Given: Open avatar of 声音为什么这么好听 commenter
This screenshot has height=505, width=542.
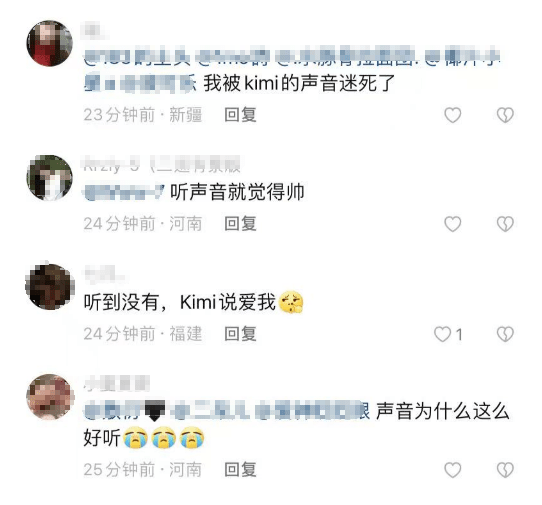Looking at the screenshot, I should pos(49,397).
